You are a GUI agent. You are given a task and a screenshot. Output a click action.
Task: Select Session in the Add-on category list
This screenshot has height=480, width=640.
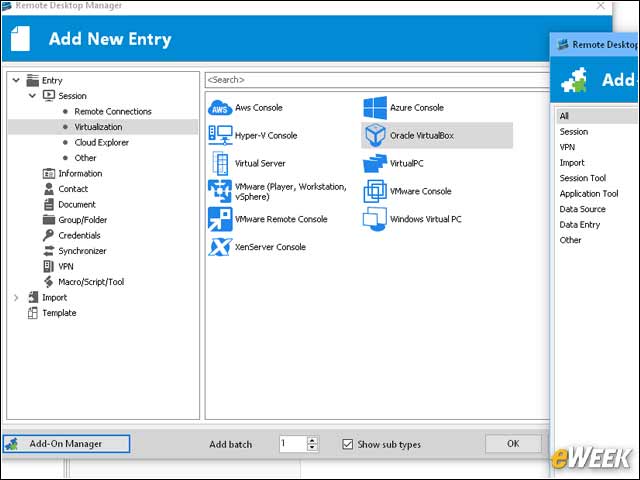pos(574,131)
